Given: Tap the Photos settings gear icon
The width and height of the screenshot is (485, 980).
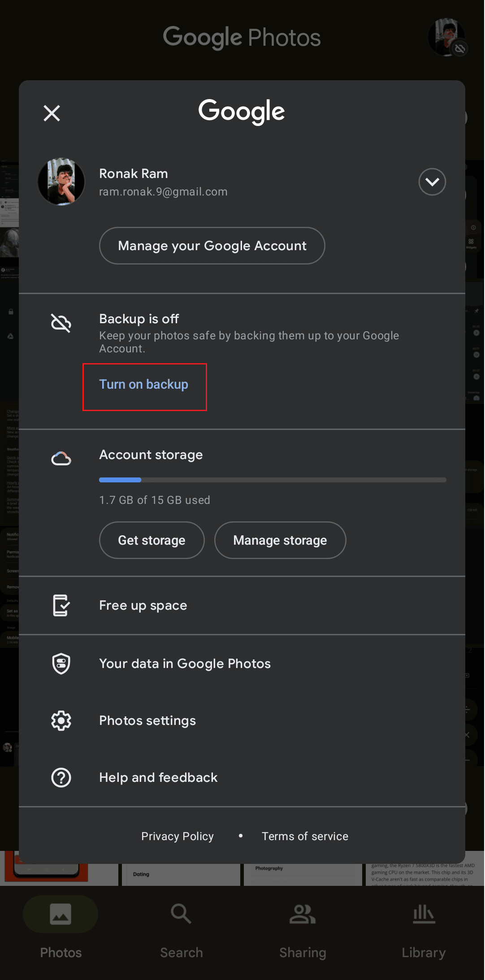Looking at the screenshot, I should click(x=61, y=721).
